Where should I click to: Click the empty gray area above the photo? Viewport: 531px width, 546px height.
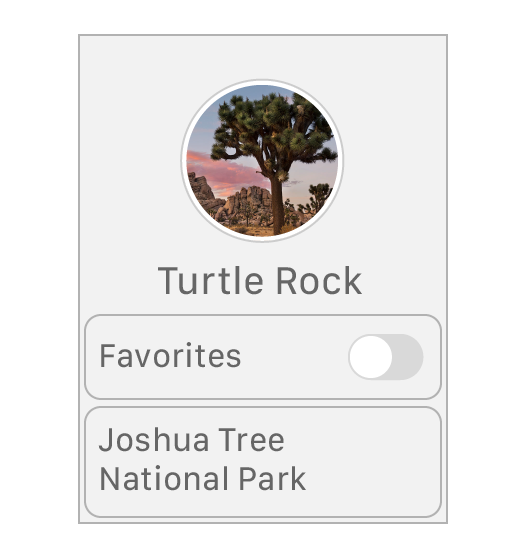coord(263,57)
